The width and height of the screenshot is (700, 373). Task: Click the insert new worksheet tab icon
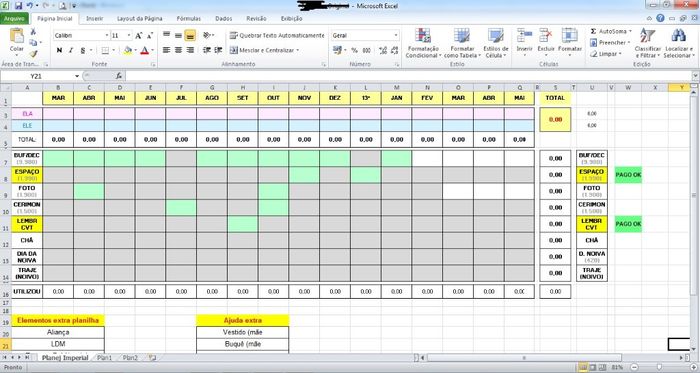[x=152, y=358]
